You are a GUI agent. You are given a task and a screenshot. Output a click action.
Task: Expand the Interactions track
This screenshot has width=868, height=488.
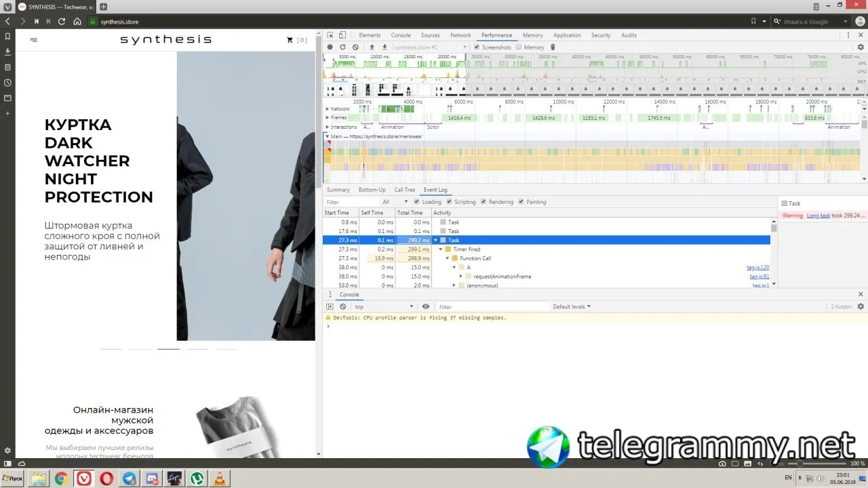click(x=328, y=127)
